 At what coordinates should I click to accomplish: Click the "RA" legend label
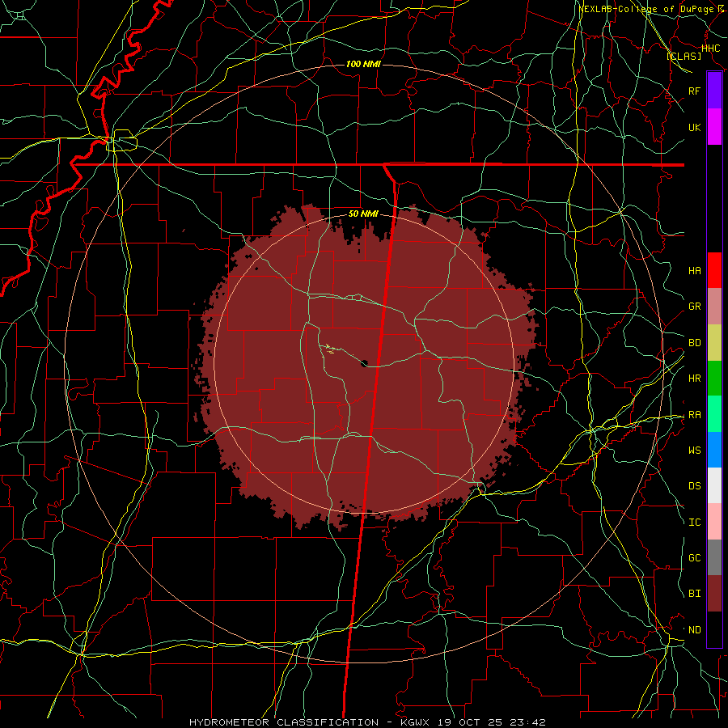point(694,414)
